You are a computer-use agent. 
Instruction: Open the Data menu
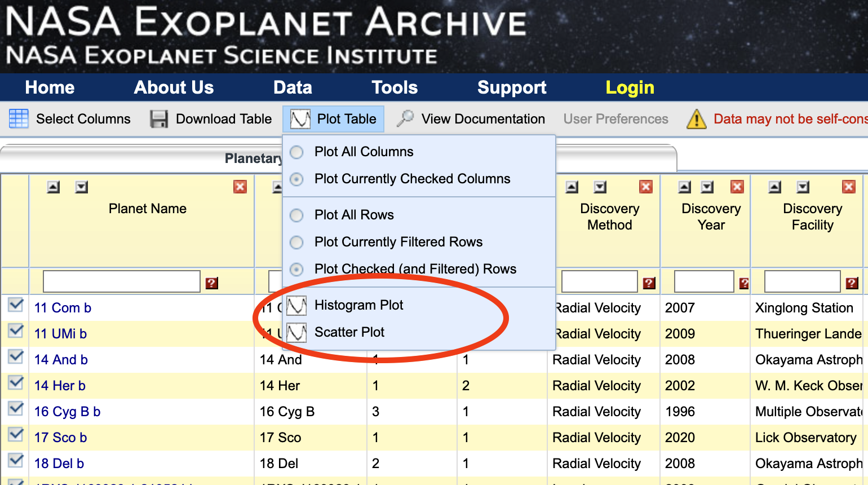pyautogui.click(x=293, y=87)
